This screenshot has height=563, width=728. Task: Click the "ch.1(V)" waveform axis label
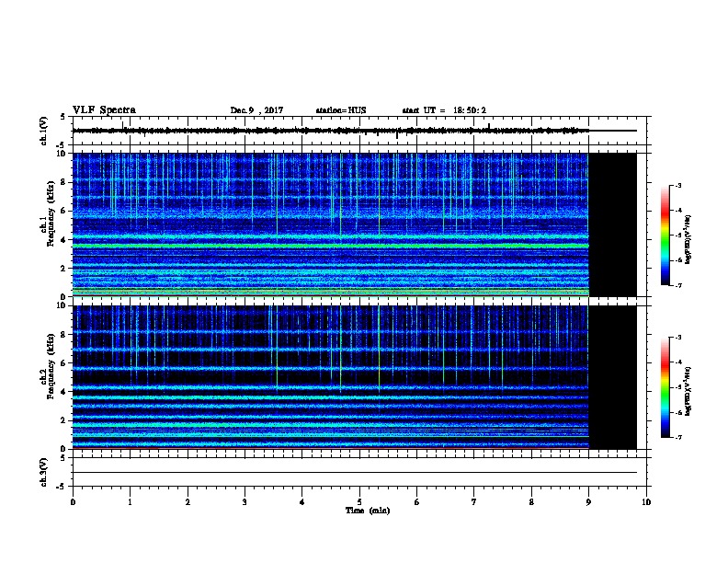[43, 131]
